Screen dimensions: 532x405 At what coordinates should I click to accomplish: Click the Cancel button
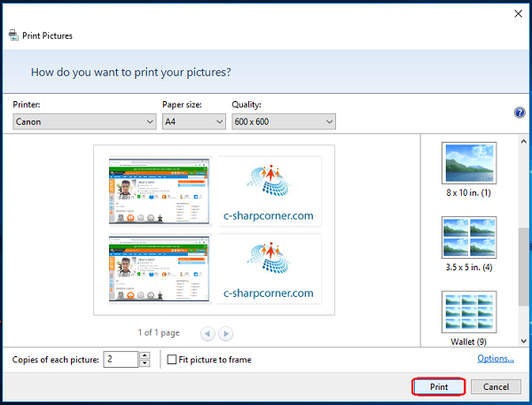pyautogui.click(x=496, y=386)
